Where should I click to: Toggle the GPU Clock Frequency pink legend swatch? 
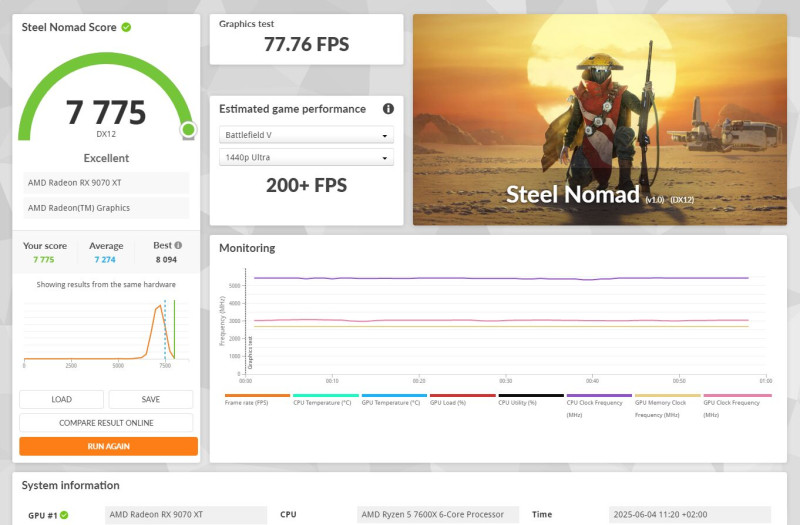click(x=737, y=395)
